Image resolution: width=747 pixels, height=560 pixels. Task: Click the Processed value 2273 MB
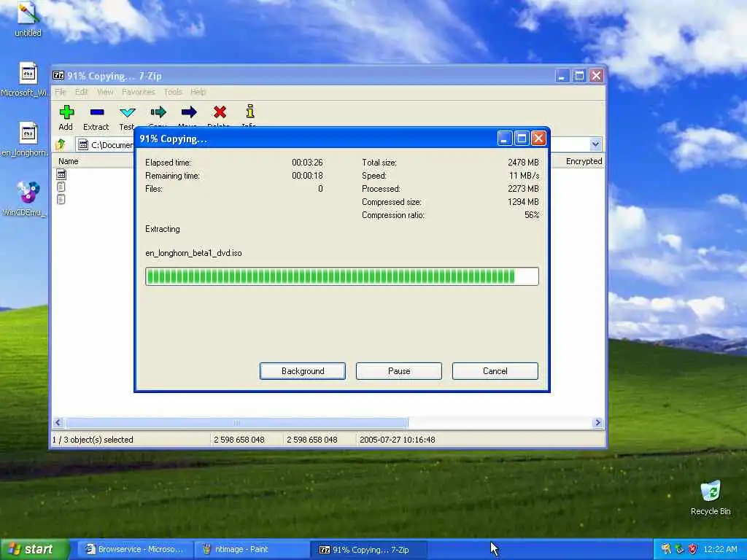tap(523, 189)
